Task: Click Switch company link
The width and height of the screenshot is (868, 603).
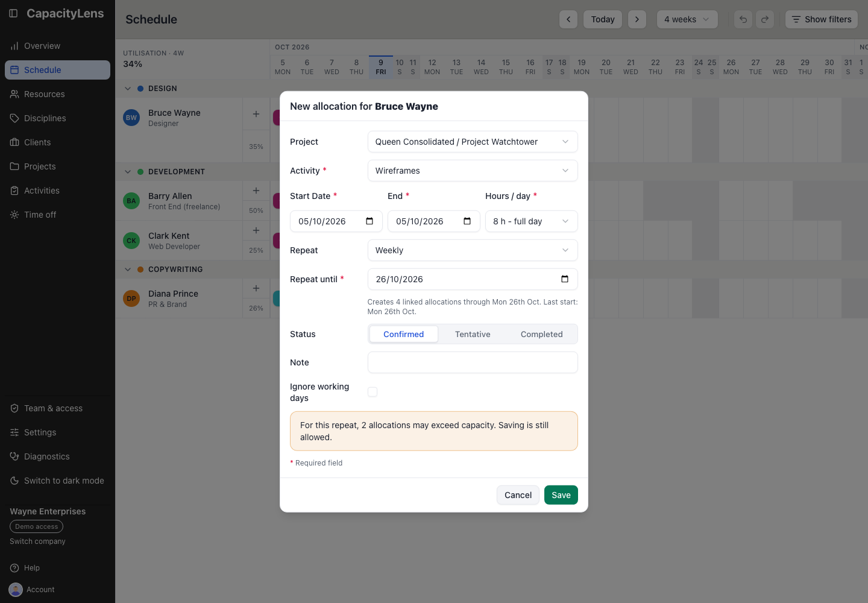Action: (x=37, y=541)
